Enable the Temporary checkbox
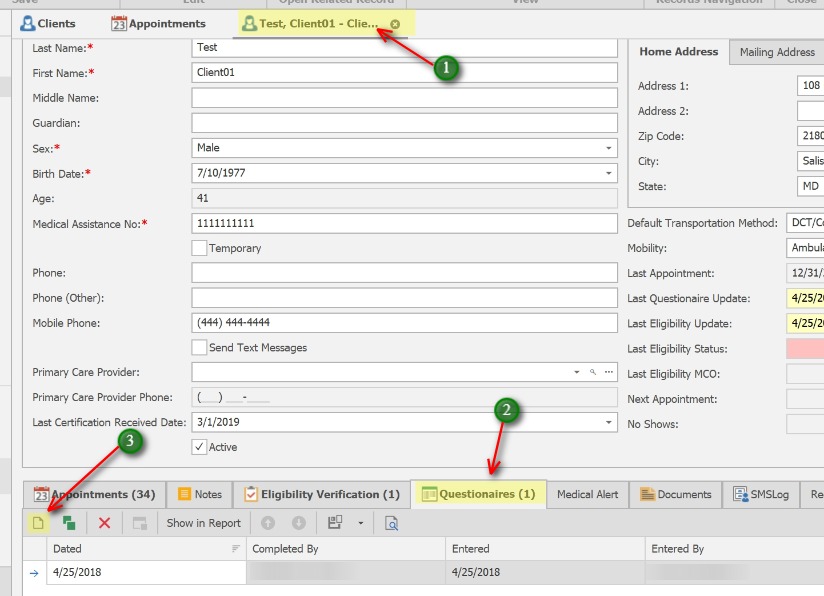The height and width of the screenshot is (596, 824). tap(199, 248)
